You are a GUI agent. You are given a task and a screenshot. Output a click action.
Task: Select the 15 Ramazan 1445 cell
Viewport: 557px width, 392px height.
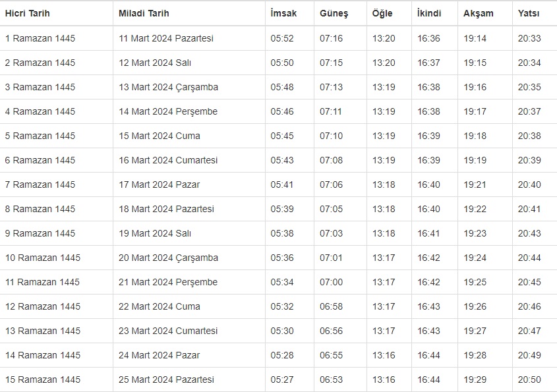coord(43,379)
